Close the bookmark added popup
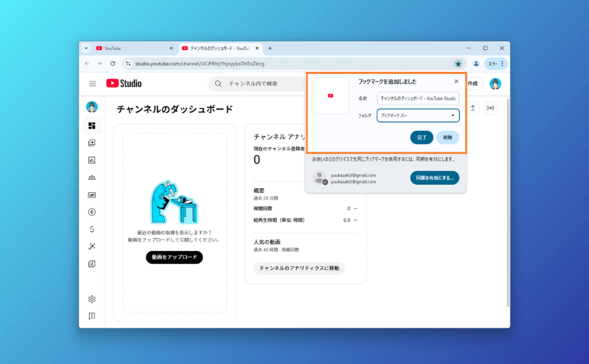Image resolution: width=589 pixels, height=364 pixels. pos(456,81)
